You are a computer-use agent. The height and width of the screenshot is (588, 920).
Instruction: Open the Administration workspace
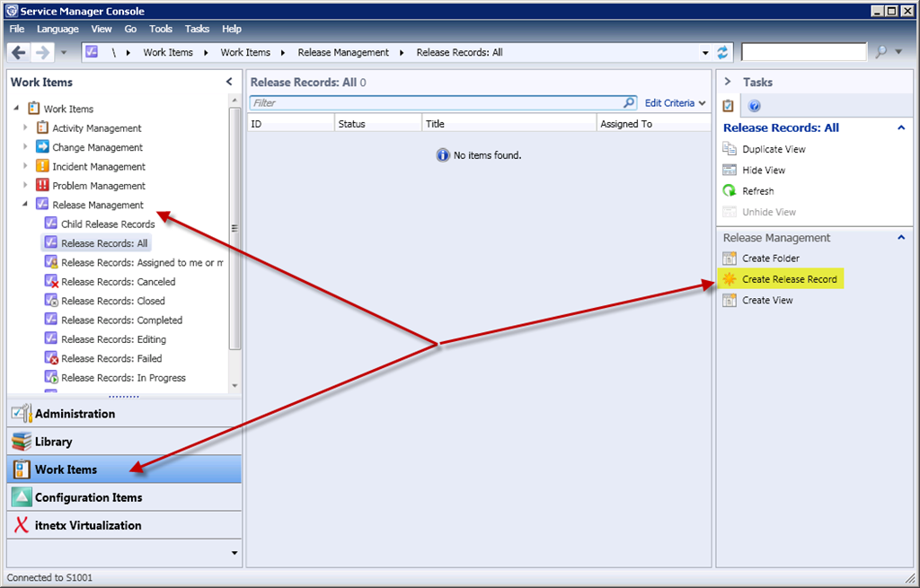click(x=75, y=414)
